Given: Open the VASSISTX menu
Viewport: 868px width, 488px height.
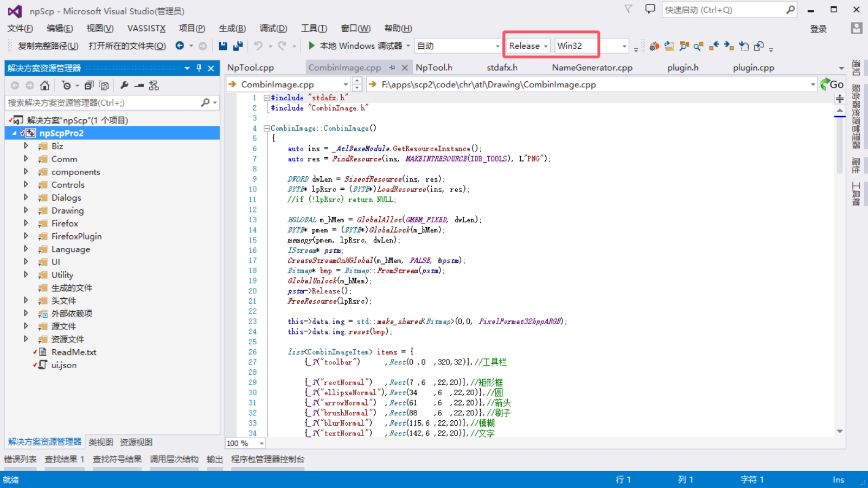Looking at the screenshot, I should (146, 28).
